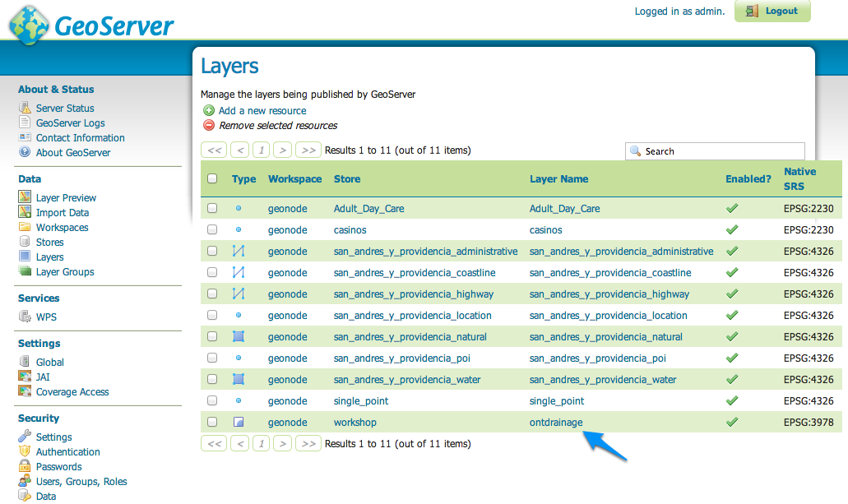Sort table by Layer Name column
848x504 pixels.
point(558,179)
